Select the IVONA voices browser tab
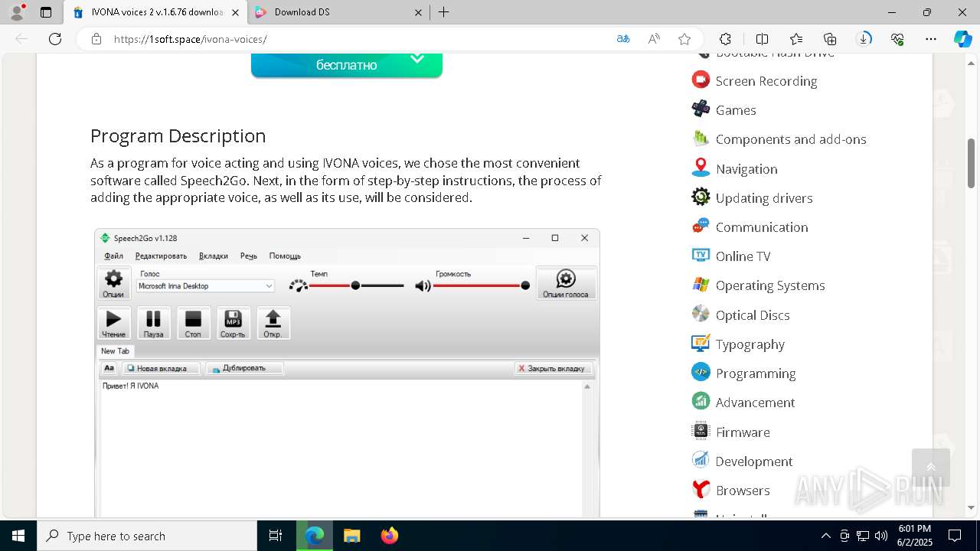The width and height of the screenshot is (980, 551). click(155, 12)
